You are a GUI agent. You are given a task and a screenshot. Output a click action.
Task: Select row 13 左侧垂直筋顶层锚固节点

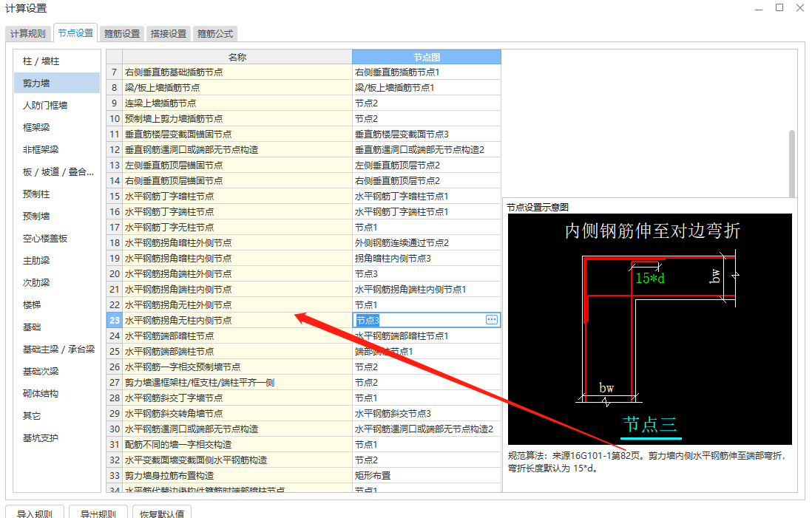304,166
